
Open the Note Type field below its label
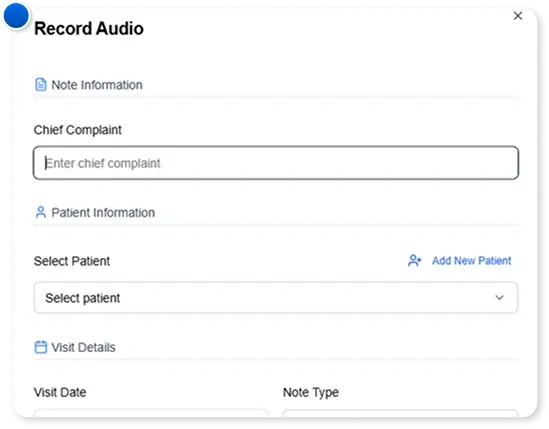(400, 413)
